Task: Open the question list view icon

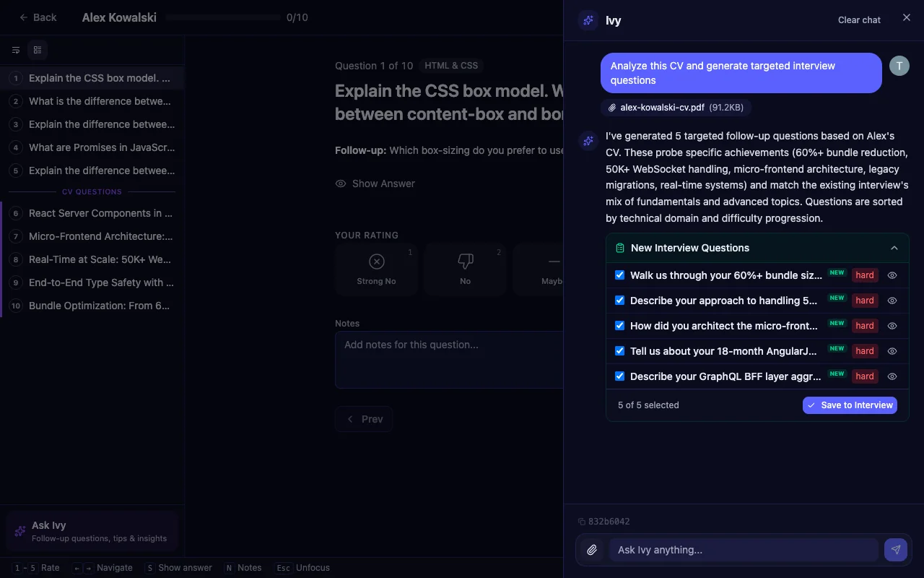Action: 38,50
